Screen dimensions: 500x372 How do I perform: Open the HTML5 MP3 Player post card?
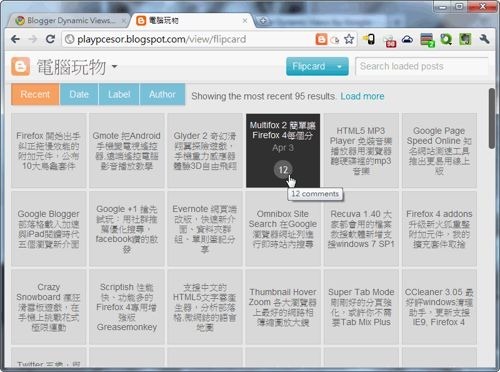point(361,151)
